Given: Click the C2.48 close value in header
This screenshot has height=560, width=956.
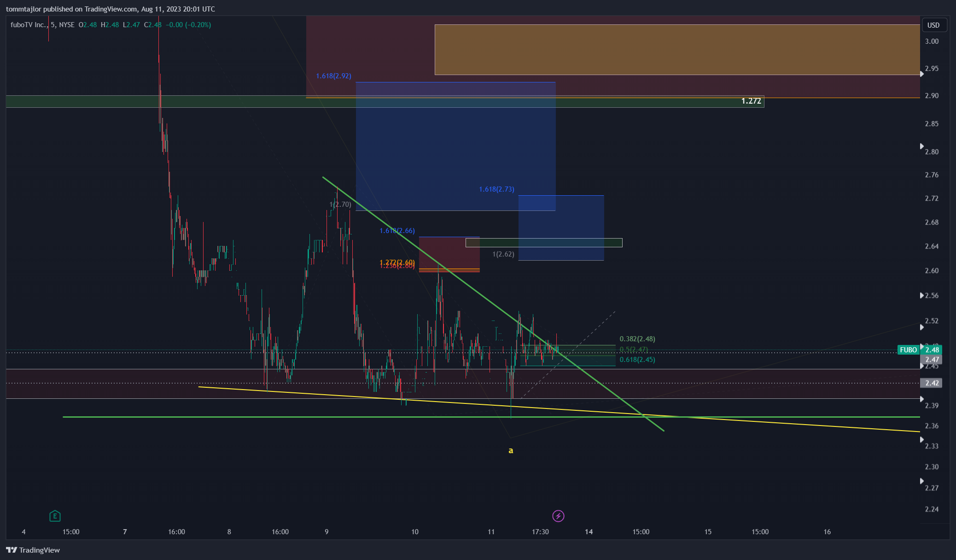Looking at the screenshot, I should coord(152,25).
